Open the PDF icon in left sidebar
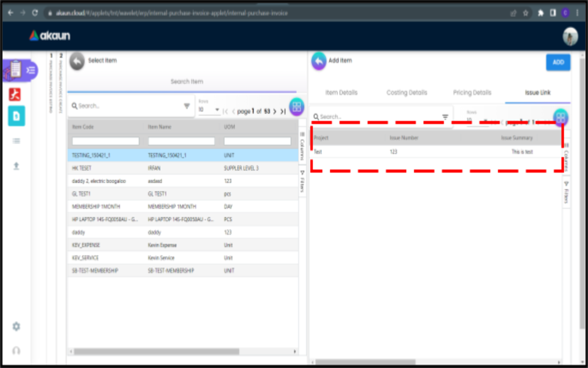 pyautogui.click(x=15, y=94)
